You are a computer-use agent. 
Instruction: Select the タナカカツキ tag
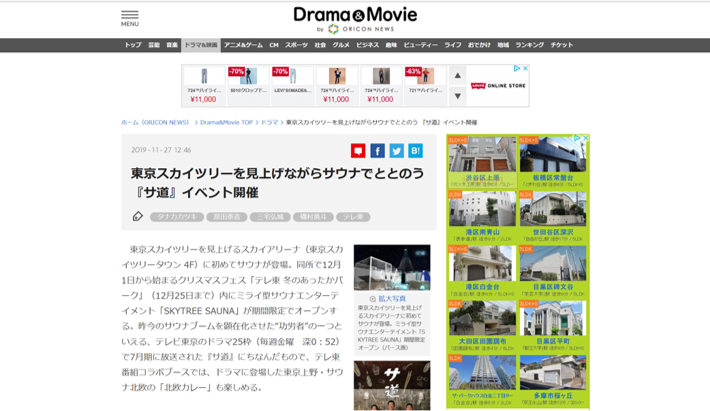(177, 217)
